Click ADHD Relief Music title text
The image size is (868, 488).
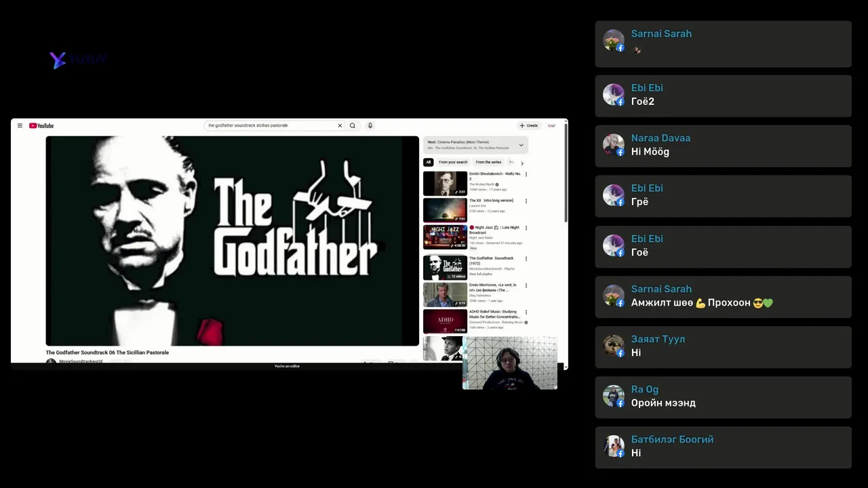[494, 314]
